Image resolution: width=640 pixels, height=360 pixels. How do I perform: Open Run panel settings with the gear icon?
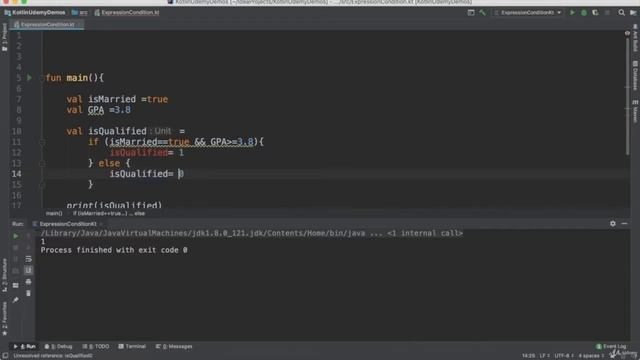pyautogui.click(x=613, y=224)
